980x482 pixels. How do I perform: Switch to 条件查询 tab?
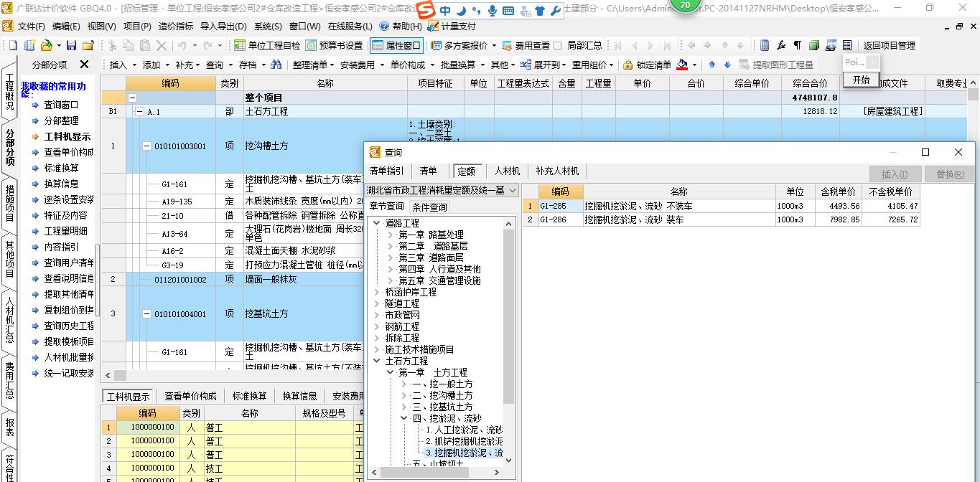pos(429,207)
